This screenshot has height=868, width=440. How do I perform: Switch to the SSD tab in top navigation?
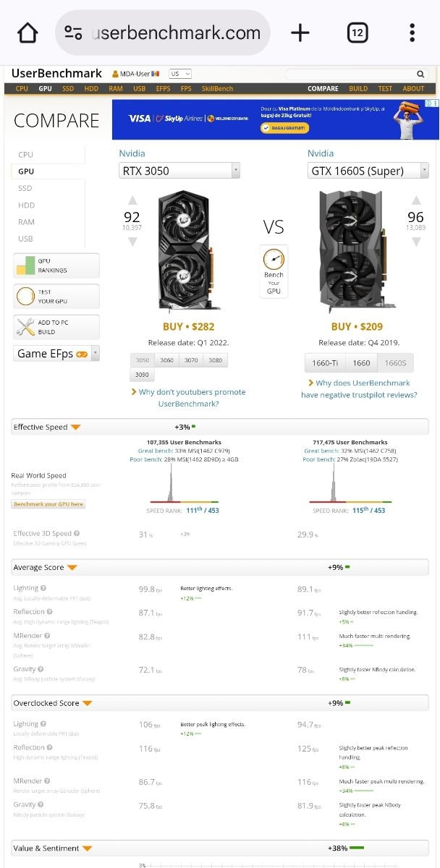pyautogui.click(x=68, y=89)
